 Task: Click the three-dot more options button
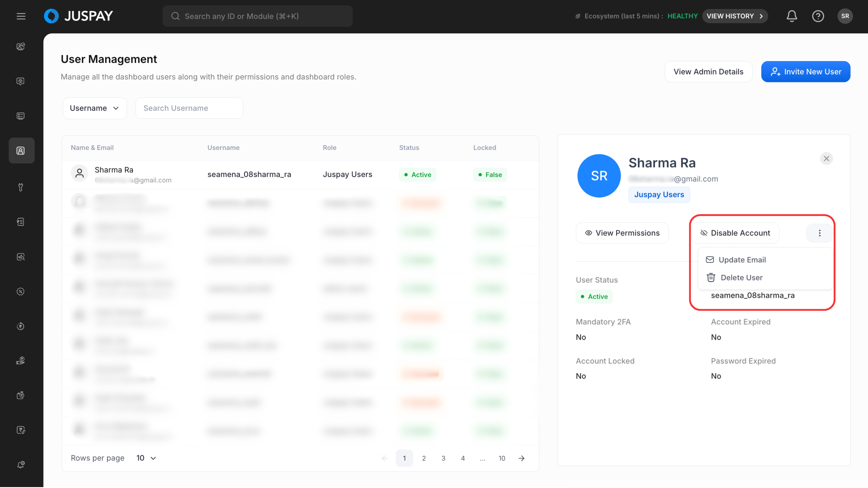[819, 233]
